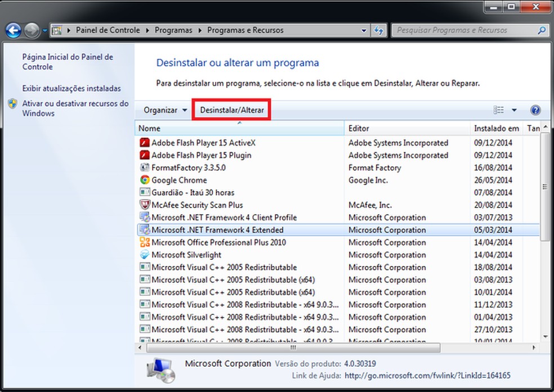Select Google Chrome program name
The height and width of the screenshot is (392, 554).
click(x=179, y=181)
